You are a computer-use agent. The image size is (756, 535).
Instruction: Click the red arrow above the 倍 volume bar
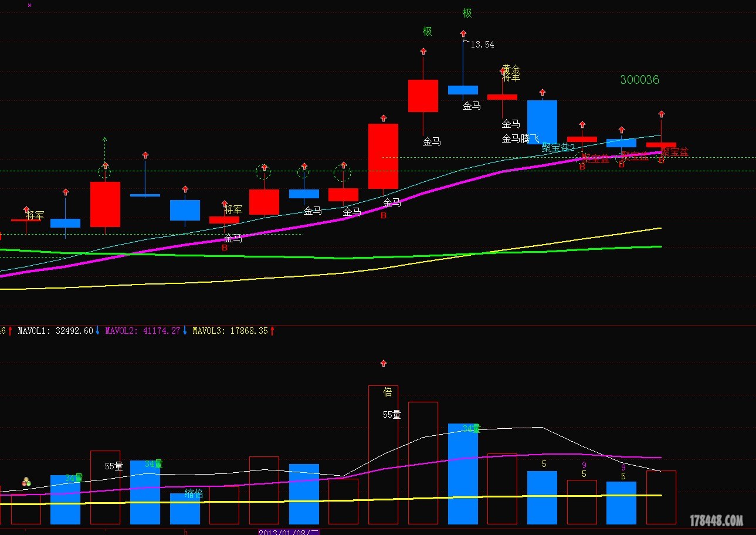(x=384, y=364)
